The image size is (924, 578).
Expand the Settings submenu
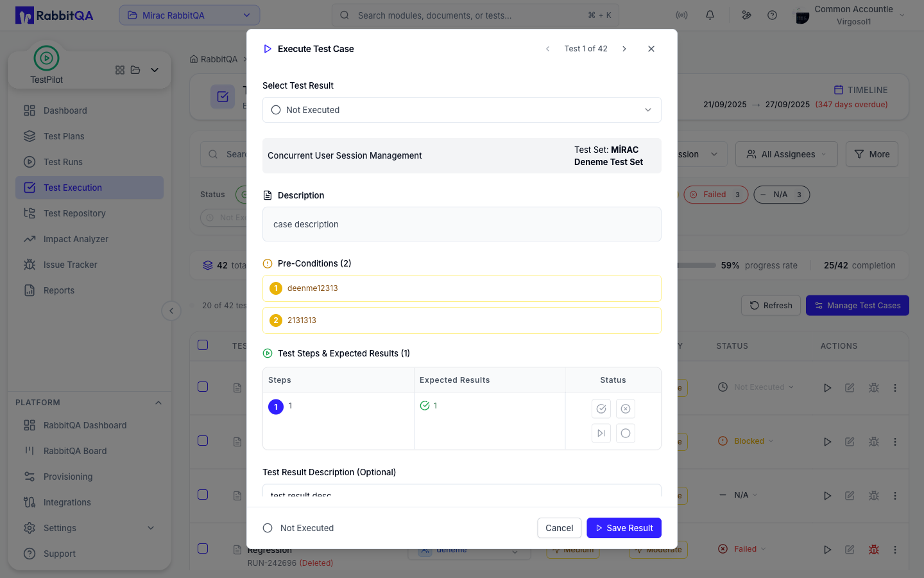pos(151,528)
